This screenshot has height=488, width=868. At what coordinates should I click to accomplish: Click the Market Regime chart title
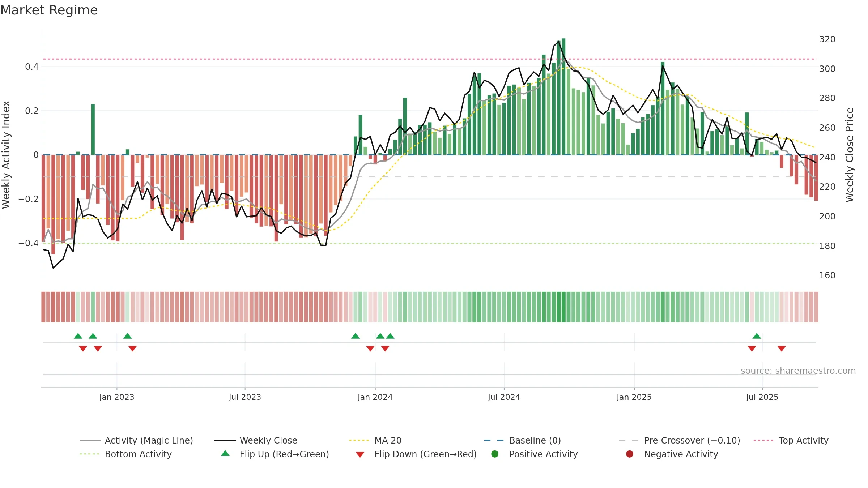pos(49,10)
